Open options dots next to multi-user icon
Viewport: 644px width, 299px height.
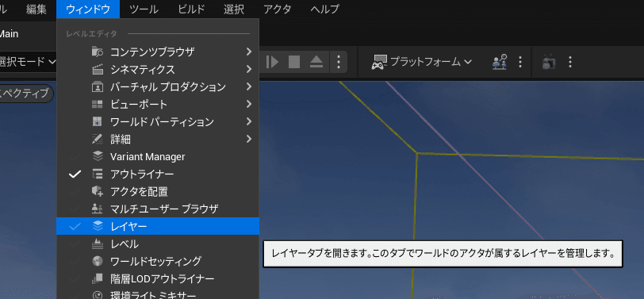(x=520, y=62)
